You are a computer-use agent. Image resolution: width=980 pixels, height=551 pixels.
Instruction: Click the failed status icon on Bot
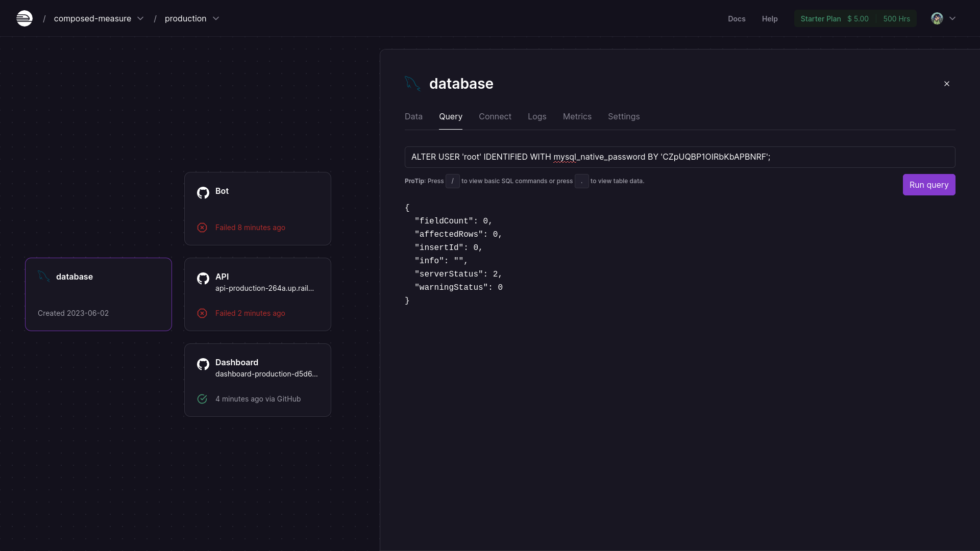click(x=202, y=228)
